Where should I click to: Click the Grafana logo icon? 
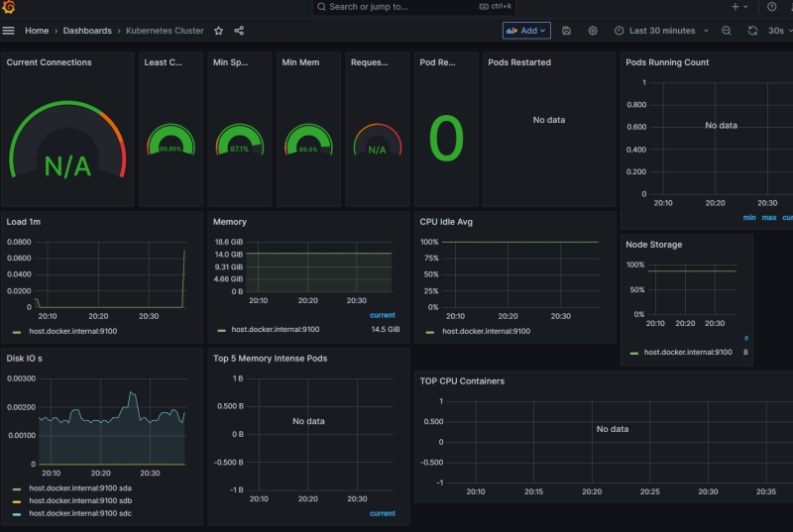pos(9,7)
